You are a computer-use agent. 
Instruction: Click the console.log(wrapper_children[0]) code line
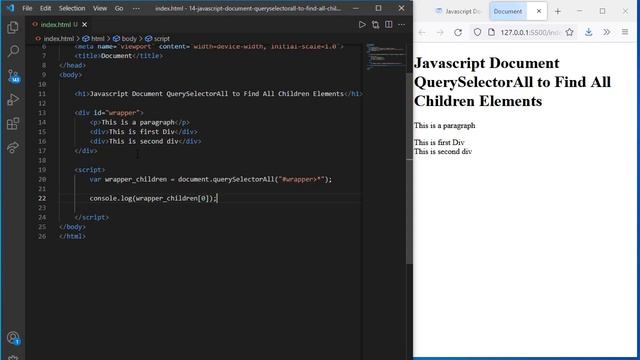[x=153, y=198]
